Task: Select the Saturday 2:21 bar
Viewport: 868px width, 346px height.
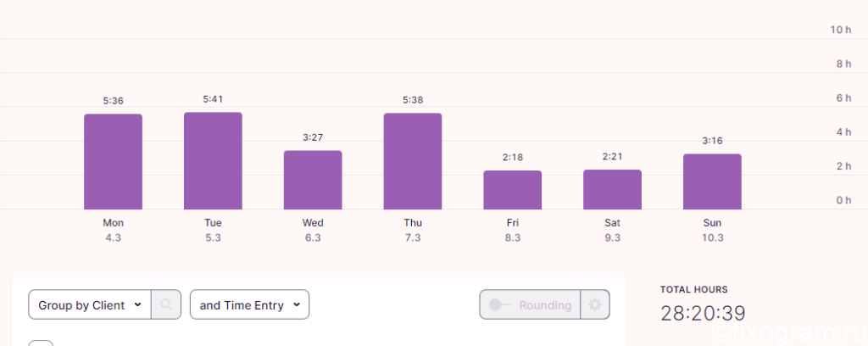Action: click(612, 189)
